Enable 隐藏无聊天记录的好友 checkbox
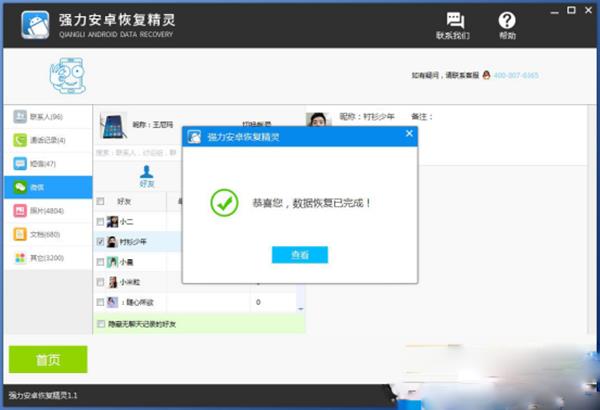The width and height of the screenshot is (600, 410). point(100,324)
